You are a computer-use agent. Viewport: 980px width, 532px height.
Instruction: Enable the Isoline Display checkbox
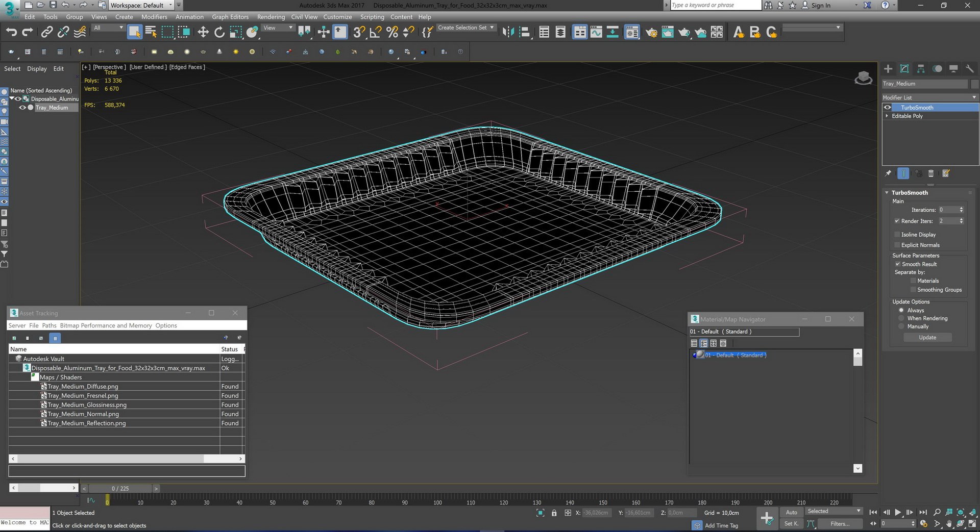pos(897,235)
